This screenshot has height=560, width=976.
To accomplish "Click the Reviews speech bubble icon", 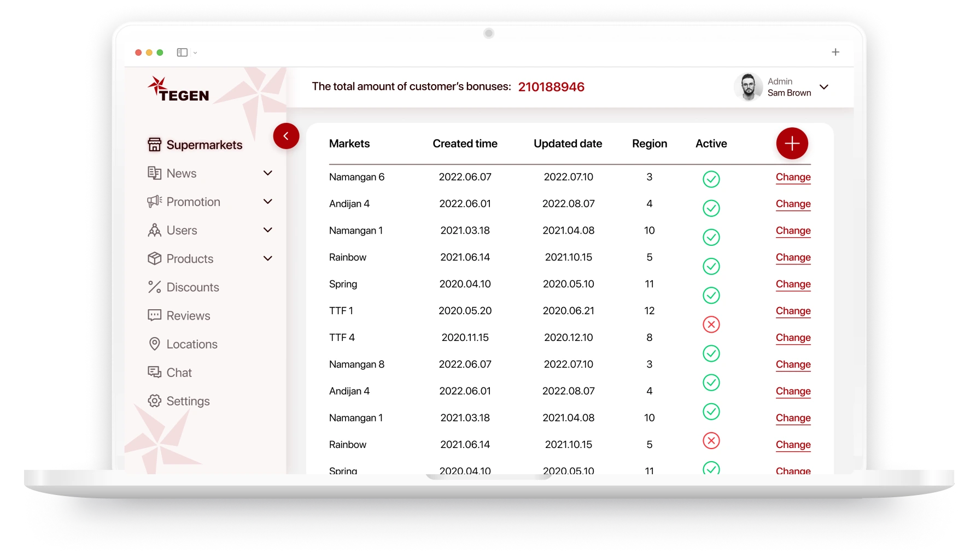I will (155, 315).
